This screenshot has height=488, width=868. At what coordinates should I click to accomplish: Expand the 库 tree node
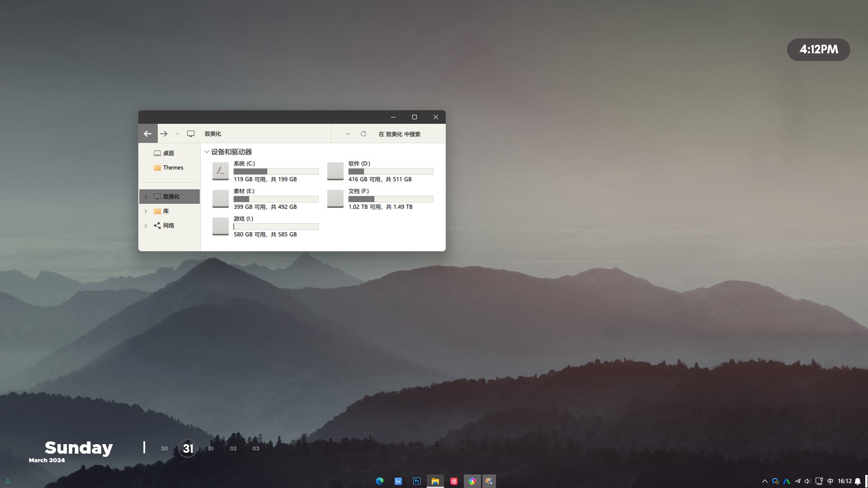146,211
